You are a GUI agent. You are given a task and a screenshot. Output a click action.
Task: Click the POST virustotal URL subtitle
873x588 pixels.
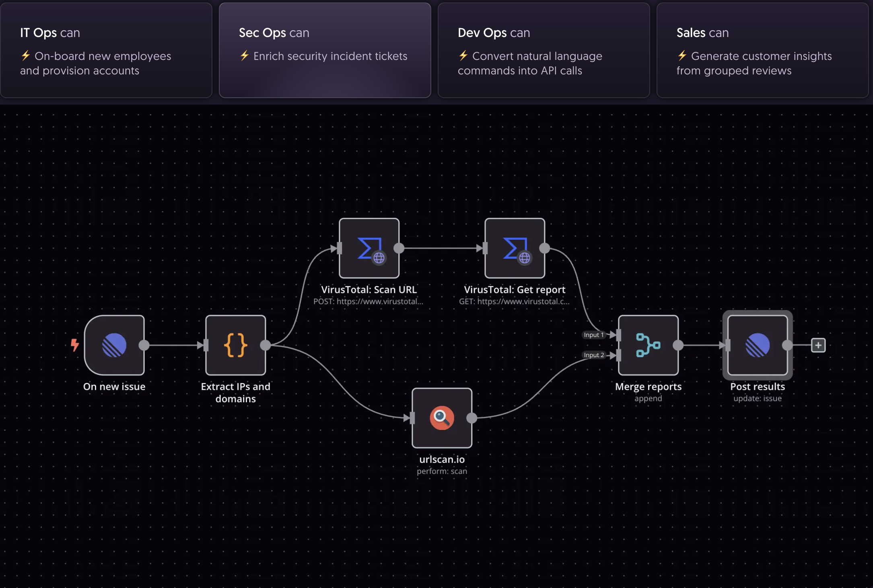tap(368, 301)
